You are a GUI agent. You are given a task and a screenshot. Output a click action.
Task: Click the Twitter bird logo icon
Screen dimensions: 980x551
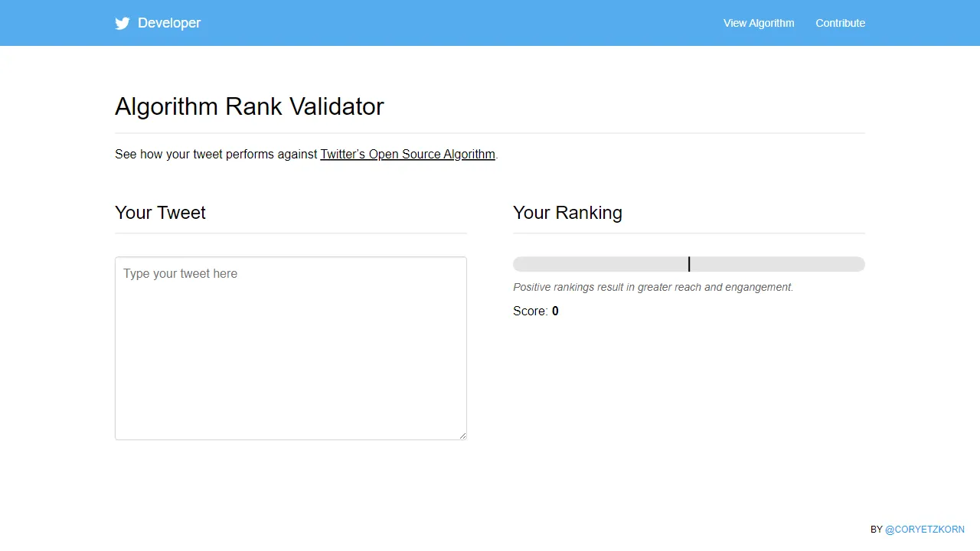click(122, 23)
